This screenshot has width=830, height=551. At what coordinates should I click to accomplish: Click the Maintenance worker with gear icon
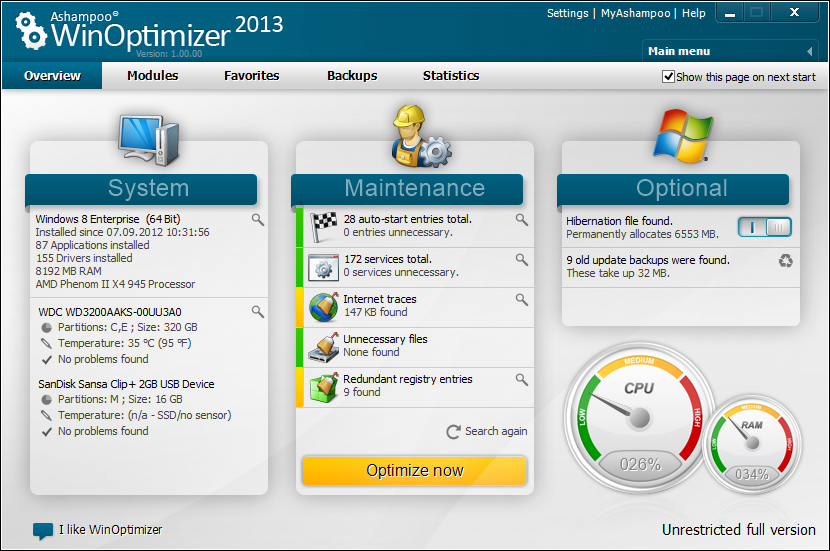click(421, 136)
